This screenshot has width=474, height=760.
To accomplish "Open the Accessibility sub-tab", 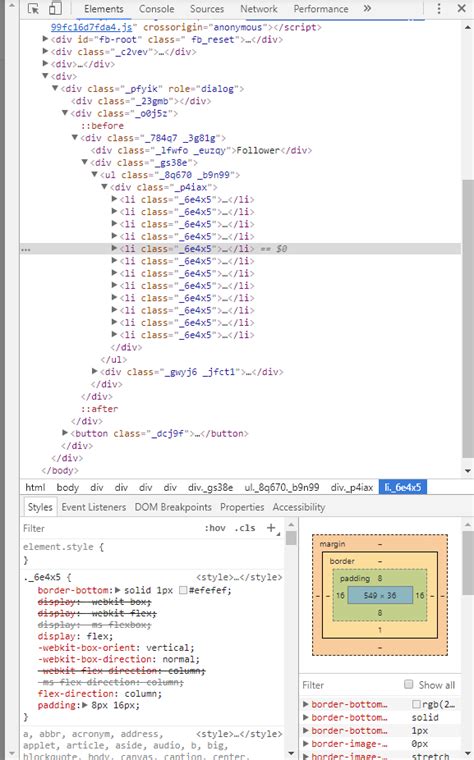I will [299, 507].
